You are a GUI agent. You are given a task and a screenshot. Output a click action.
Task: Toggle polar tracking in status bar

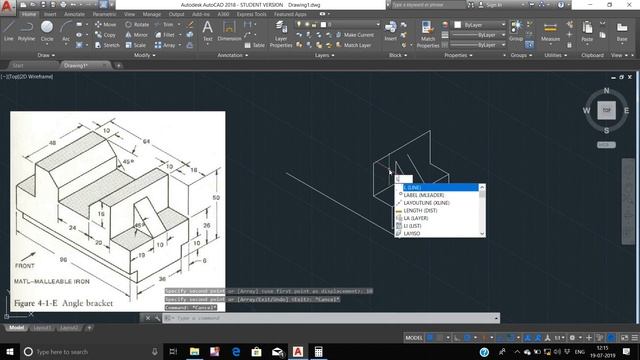click(x=467, y=338)
